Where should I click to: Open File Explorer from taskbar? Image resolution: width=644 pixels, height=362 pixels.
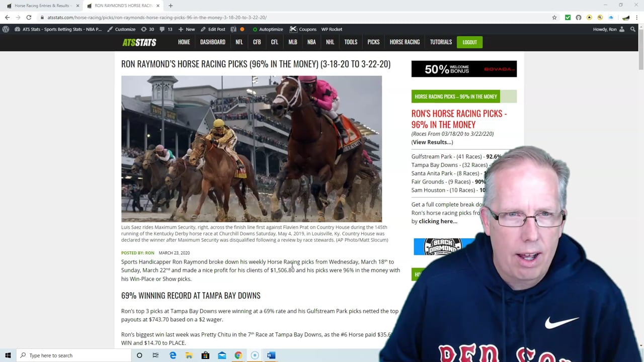189,355
